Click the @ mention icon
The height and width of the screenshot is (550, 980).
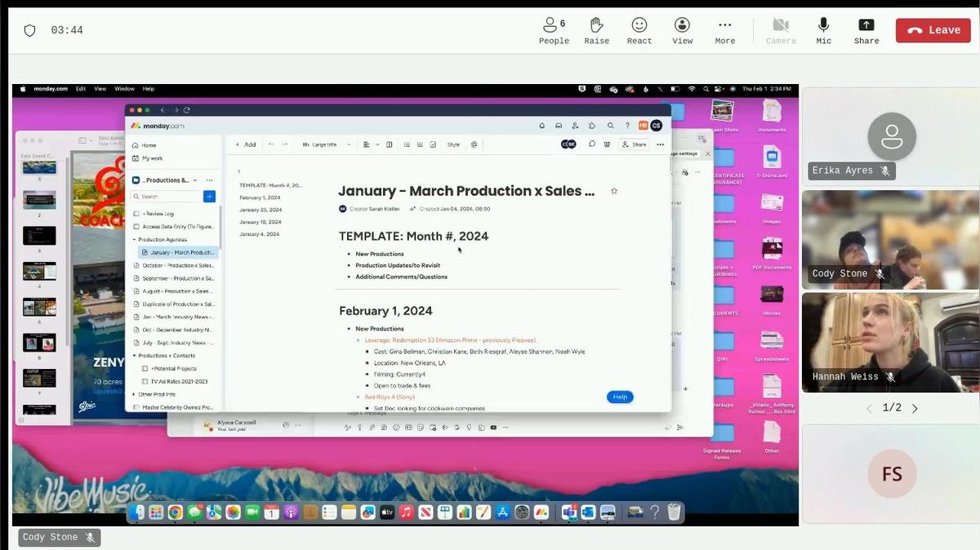pyautogui.click(x=474, y=144)
